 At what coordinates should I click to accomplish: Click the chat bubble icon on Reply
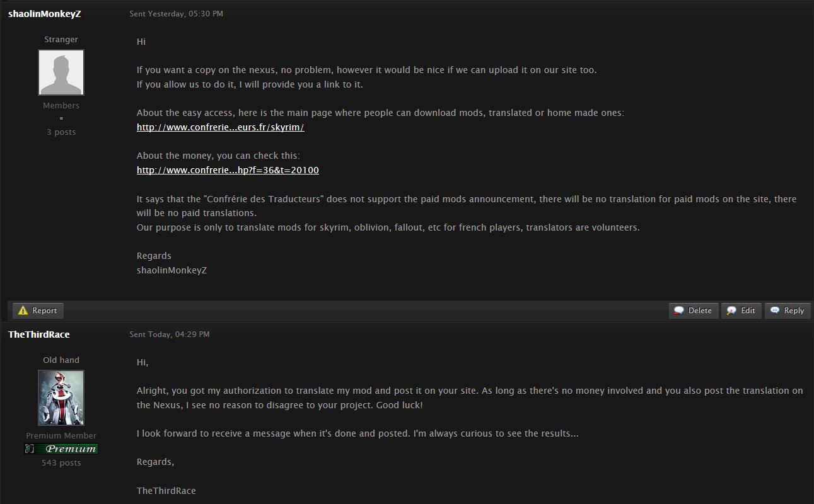click(775, 311)
